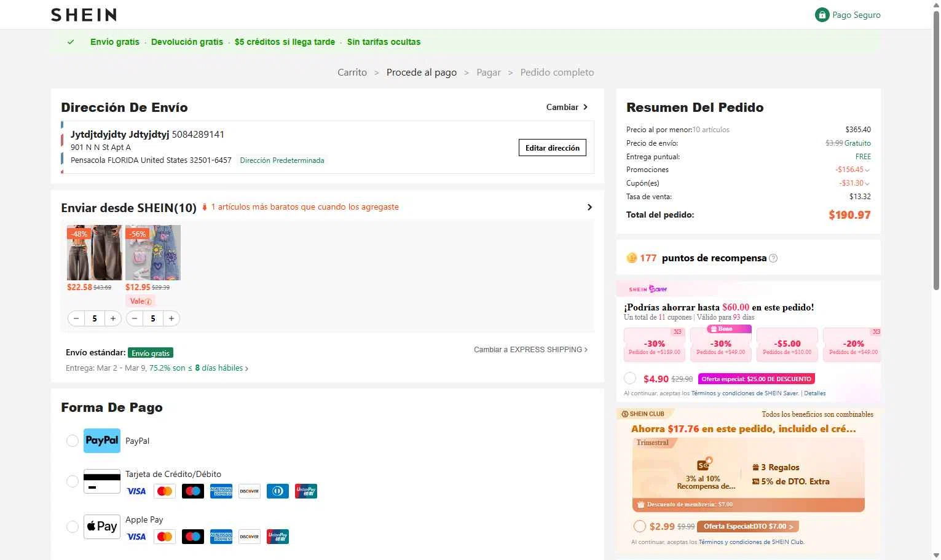
Task: Open the help icon next to puntos de recompensa
Action: [773, 258]
